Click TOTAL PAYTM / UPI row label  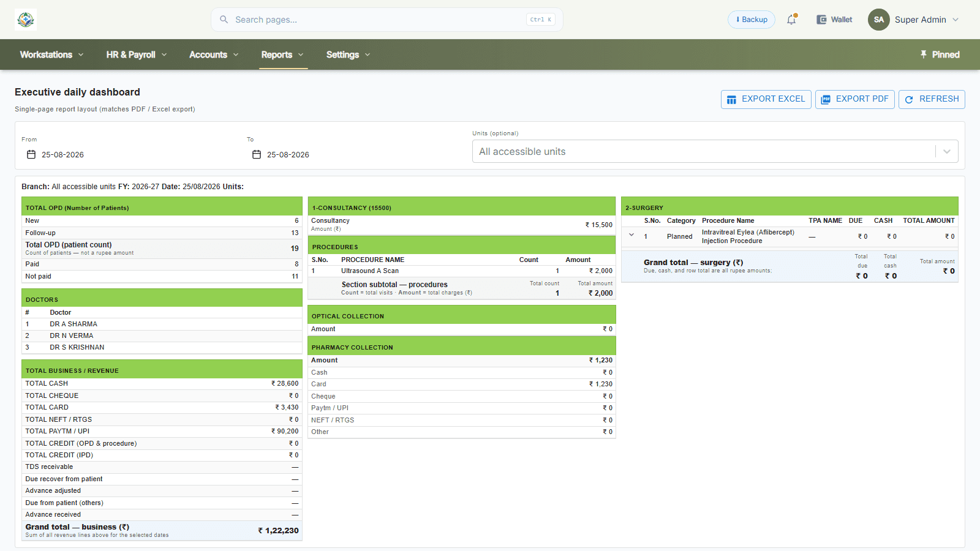coord(58,431)
